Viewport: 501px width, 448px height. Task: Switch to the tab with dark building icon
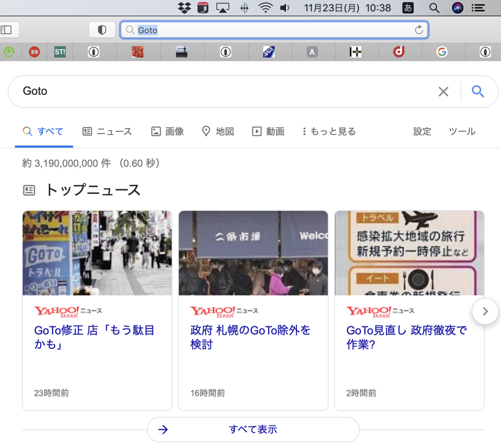182,52
